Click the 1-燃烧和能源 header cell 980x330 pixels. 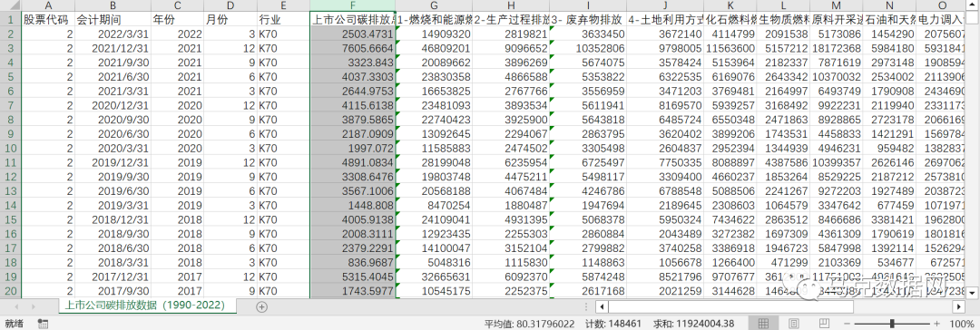[x=435, y=19]
